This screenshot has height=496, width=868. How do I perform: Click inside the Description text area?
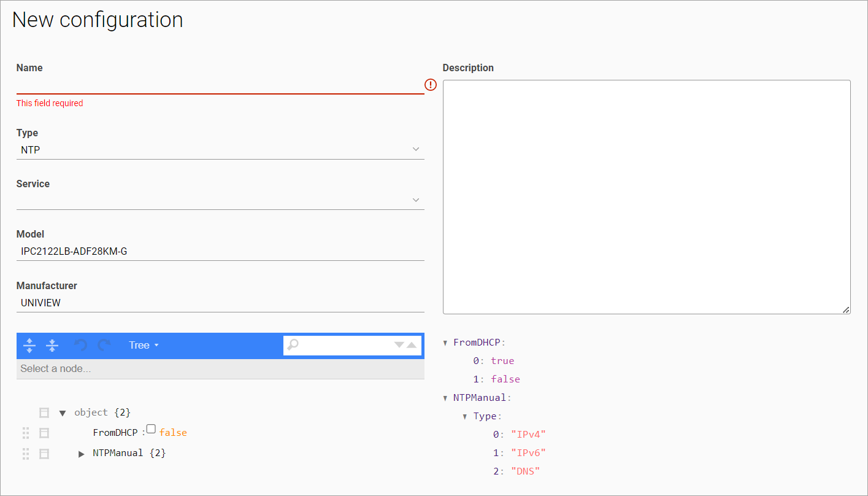point(646,196)
